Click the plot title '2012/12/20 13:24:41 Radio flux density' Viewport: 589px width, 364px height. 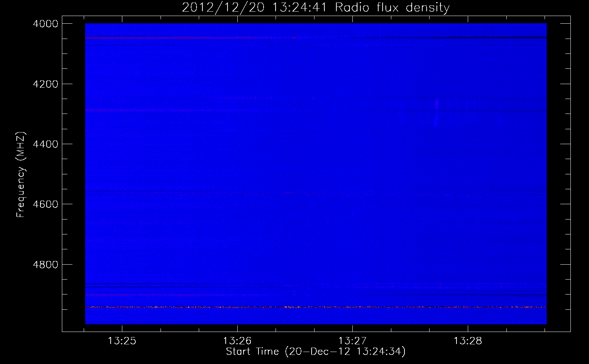(x=316, y=8)
